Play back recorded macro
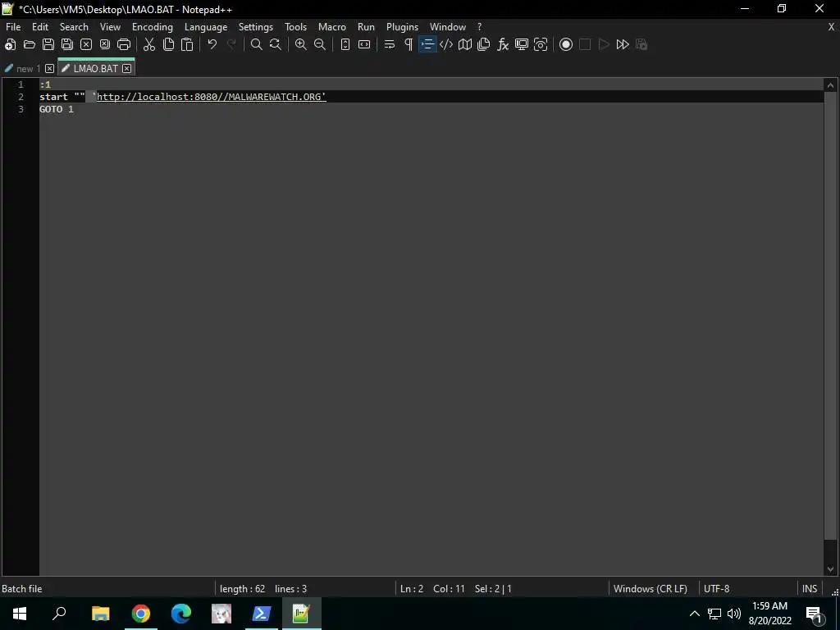 pyautogui.click(x=604, y=44)
